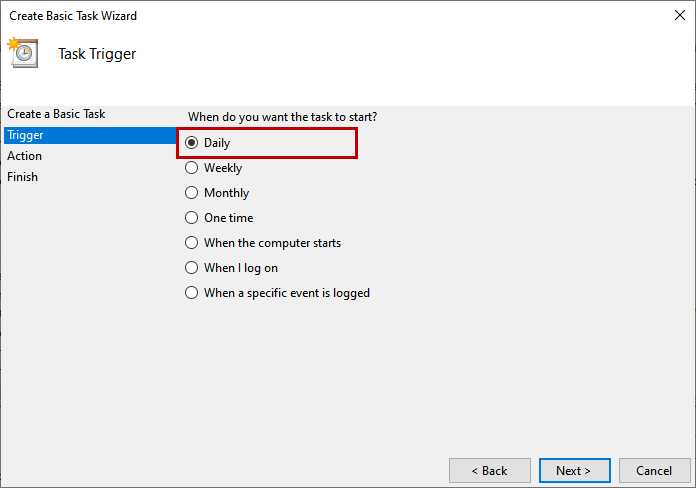Select When a specific event is logged
696x488 pixels.
coord(192,293)
